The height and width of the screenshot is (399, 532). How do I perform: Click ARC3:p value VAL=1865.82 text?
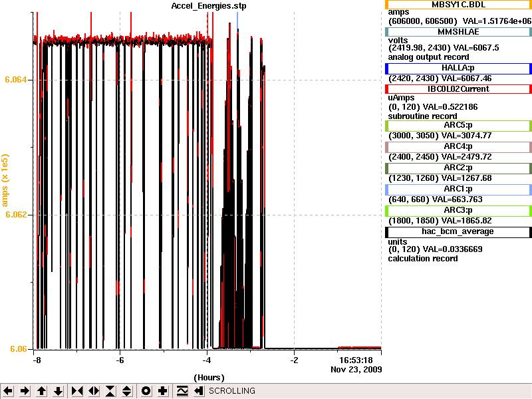point(466,221)
